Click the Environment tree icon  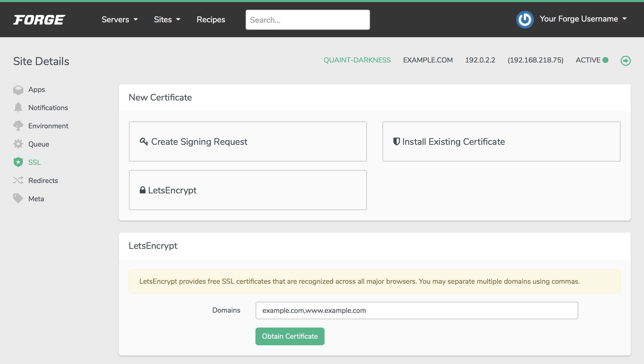coord(18,126)
